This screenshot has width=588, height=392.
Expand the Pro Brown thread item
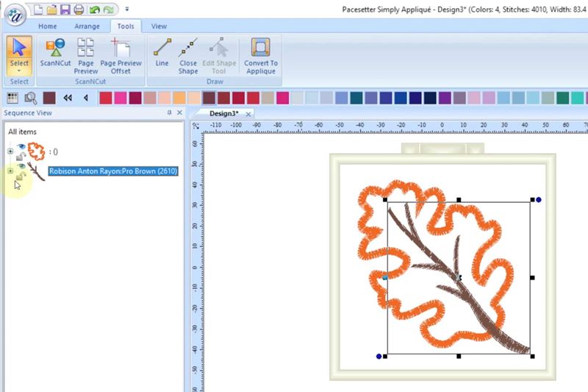10,171
